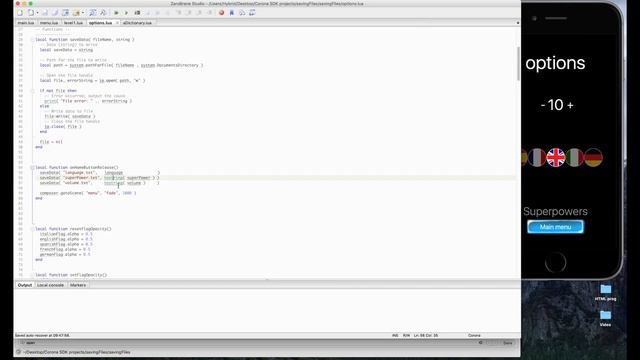The width and height of the screenshot is (640, 360).
Task: Run the project with the green run icon
Action: [116, 13]
